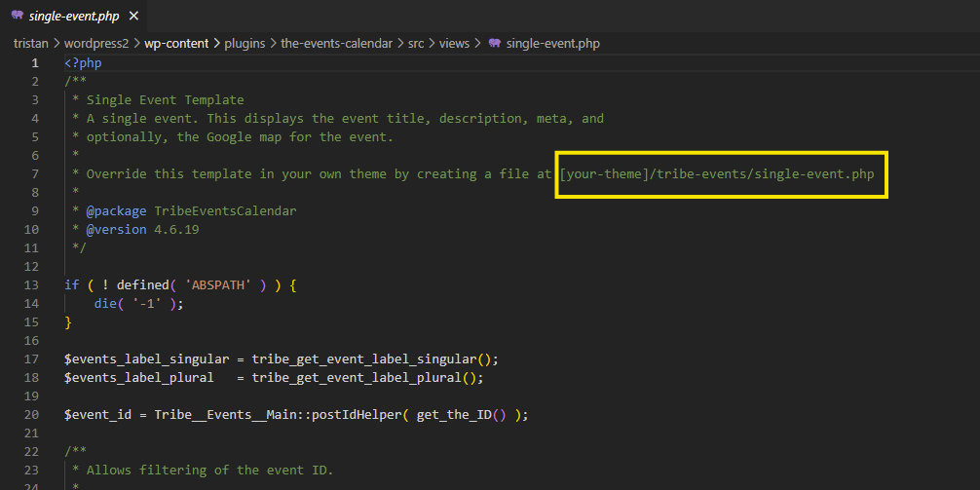The image size is (980, 490).
Task: Click the <?php opening tag
Action: click(83, 63)
